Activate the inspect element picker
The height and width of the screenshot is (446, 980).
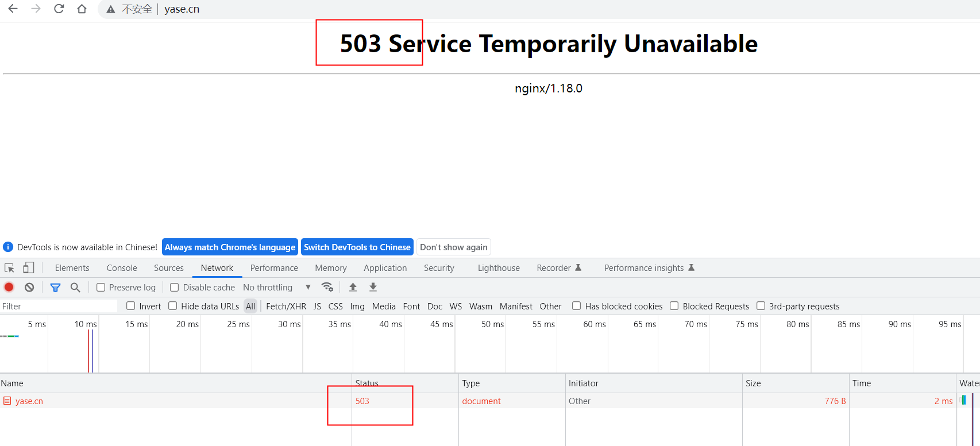9,268
